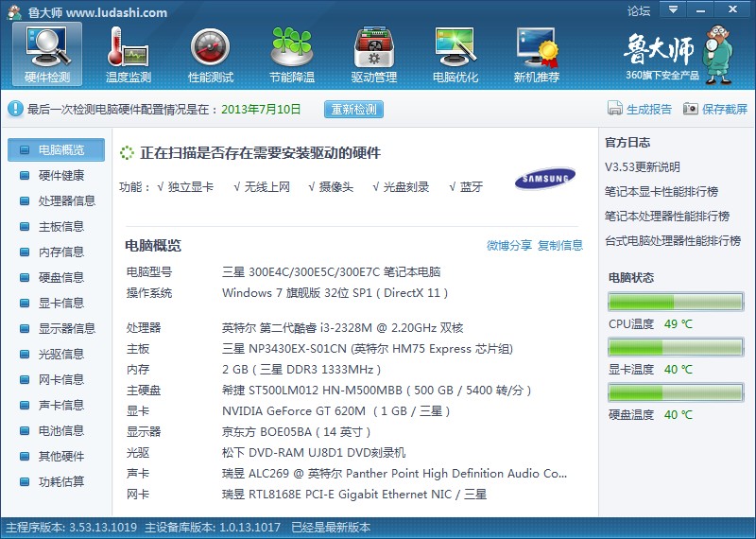
Task: Open the 性能测试 gauge icon
Action: pos(210,54)
